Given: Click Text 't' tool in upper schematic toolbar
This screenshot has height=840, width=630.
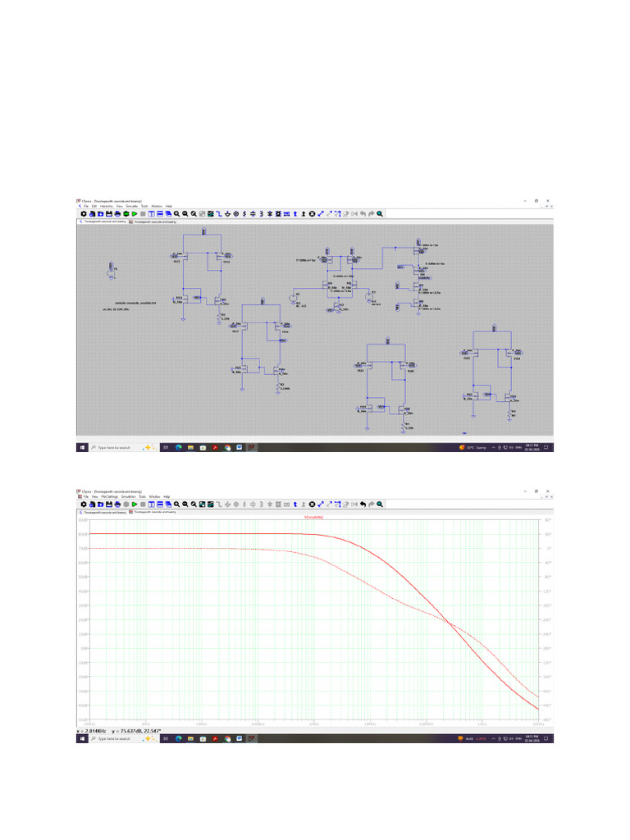Looking at the screenshot, I should (295, 214).
